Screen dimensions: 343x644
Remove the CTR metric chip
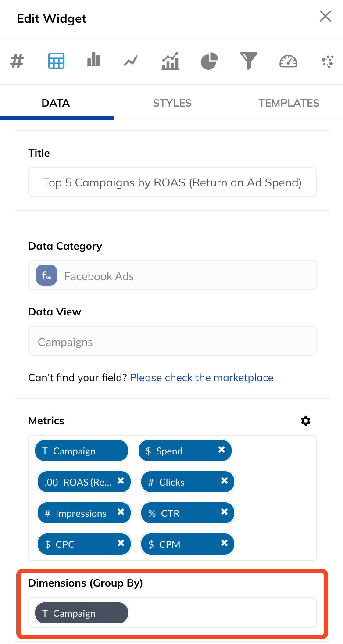(224, 512)
